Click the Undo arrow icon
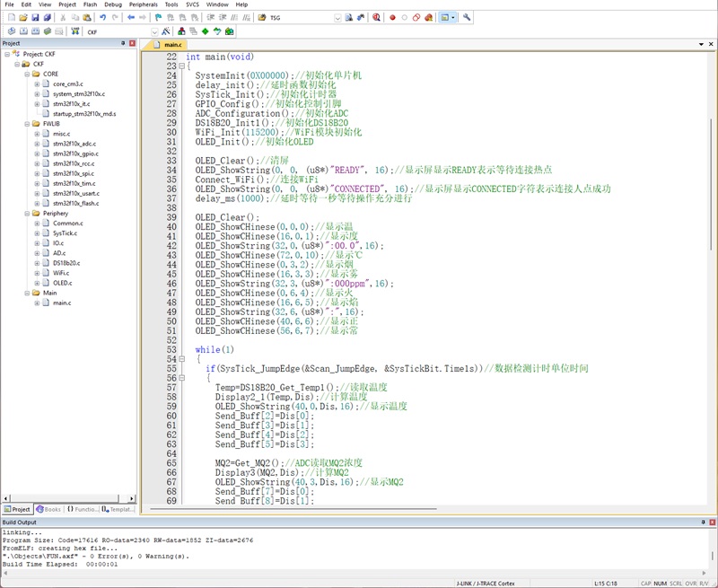This screenshot has height=588, width=718. (x=102, y=17)
